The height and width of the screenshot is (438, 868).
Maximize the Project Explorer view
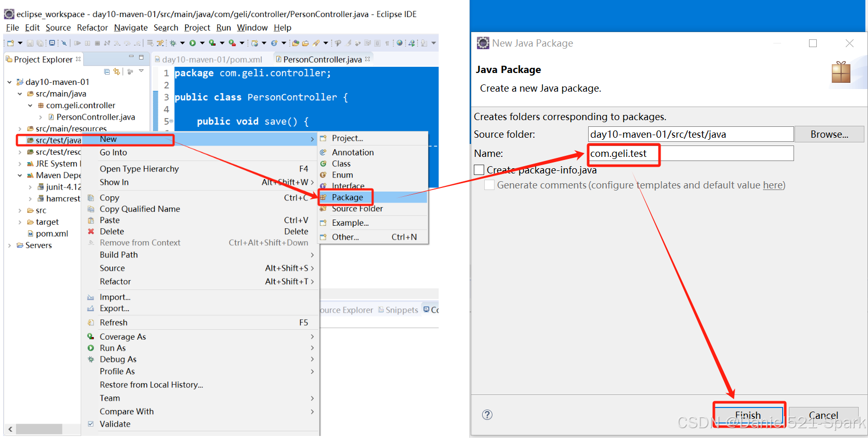coord(141,57)
